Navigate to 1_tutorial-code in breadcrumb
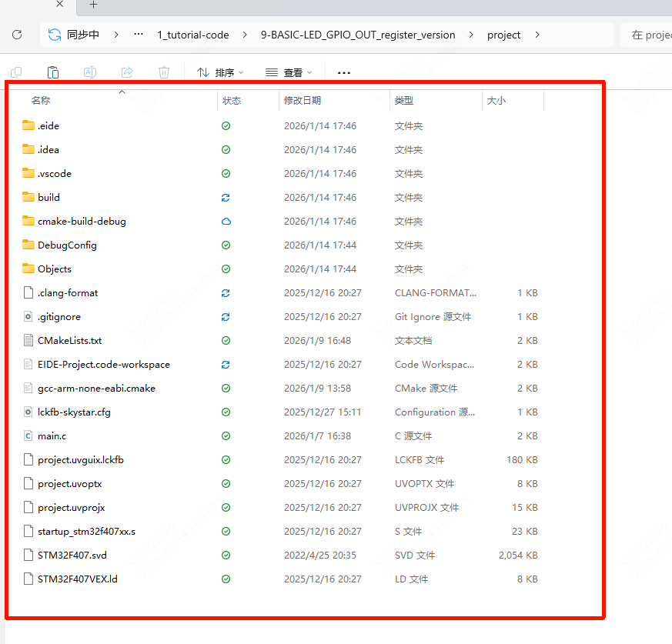672x644 pixels. (193, 35)
